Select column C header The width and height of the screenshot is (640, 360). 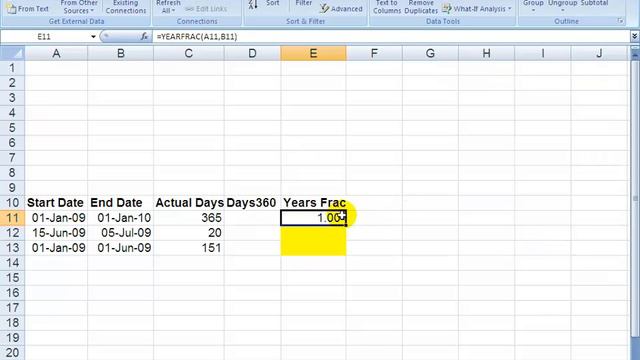189,53
